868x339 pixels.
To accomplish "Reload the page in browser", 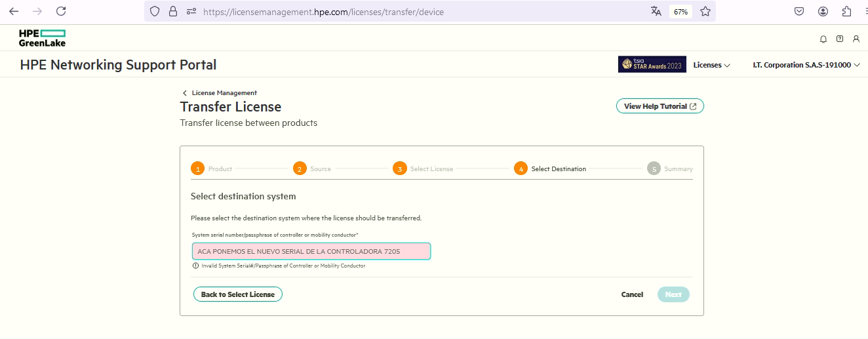I will tap(61, 11).
